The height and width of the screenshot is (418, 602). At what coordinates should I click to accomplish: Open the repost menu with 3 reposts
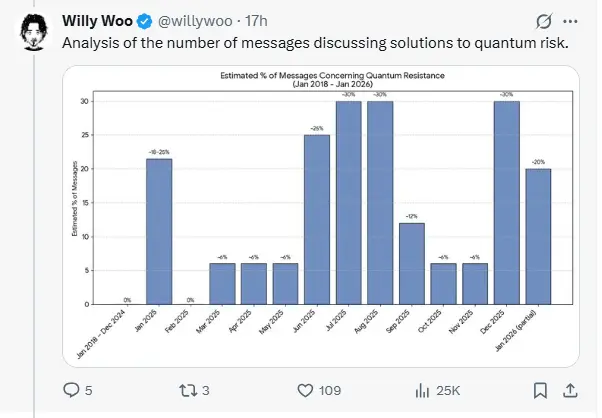coord(186,389)
